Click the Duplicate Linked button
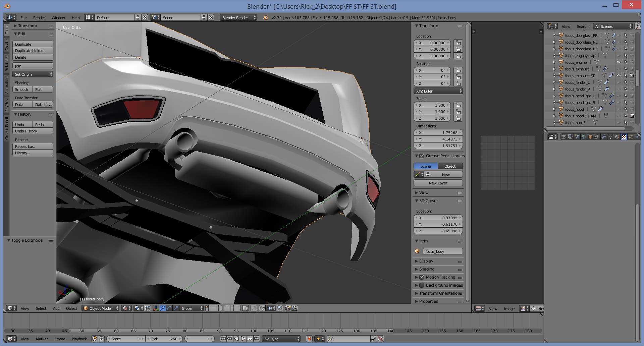Screen dimensions: 644x346 33,51
